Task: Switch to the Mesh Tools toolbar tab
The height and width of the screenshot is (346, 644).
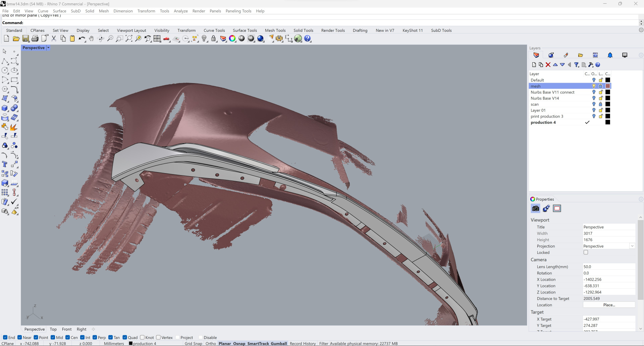Action: (275, 30)
